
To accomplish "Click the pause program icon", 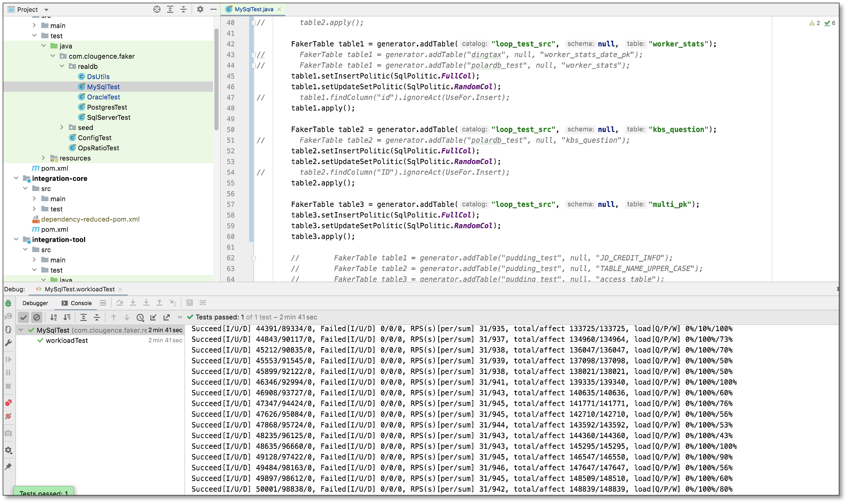I will click(8, 373).
